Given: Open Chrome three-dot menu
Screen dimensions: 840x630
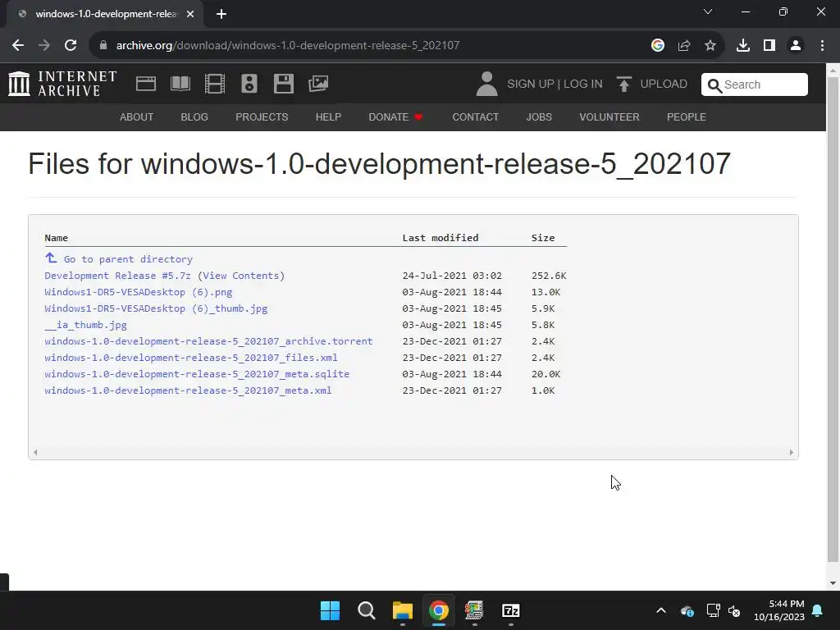Looking at the screenshot, I should (822, 46).
